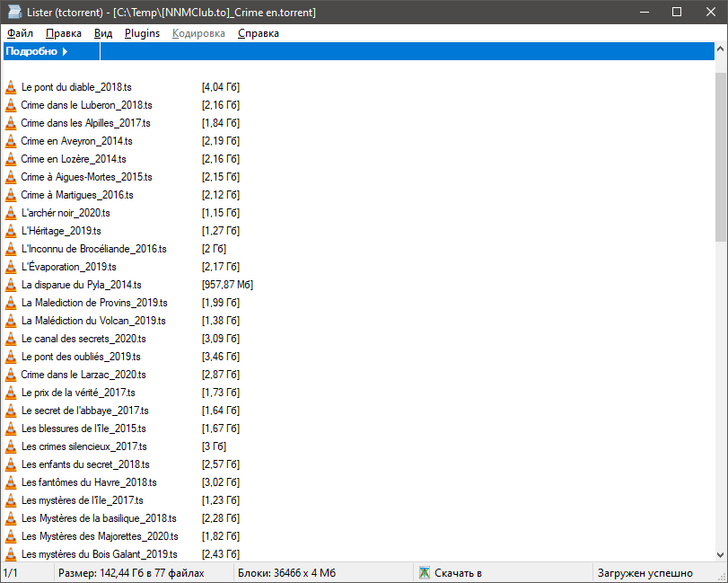Click VLC icon beside Le secret de l'abbaye_2017.ts

[x=11, y=411]
